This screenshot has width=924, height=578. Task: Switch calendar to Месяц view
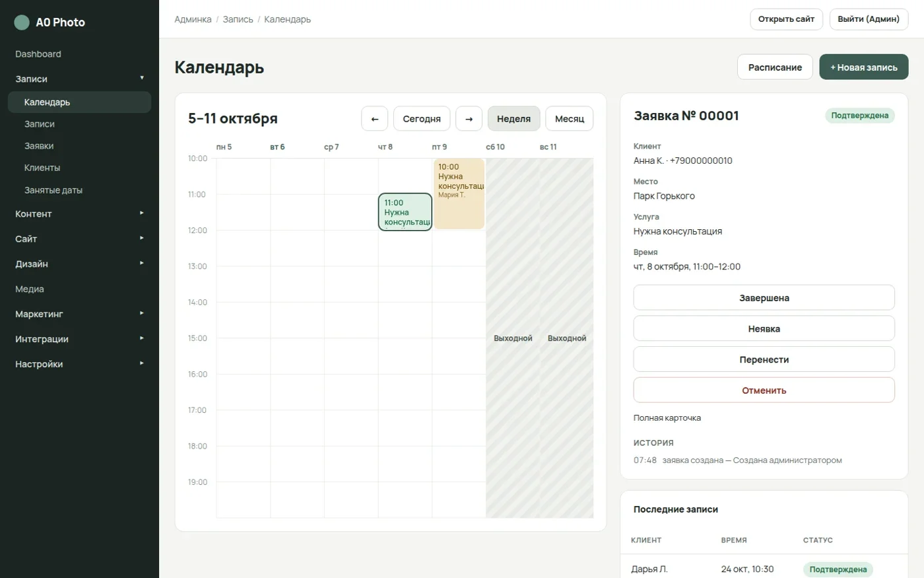(x=570, y=119)
